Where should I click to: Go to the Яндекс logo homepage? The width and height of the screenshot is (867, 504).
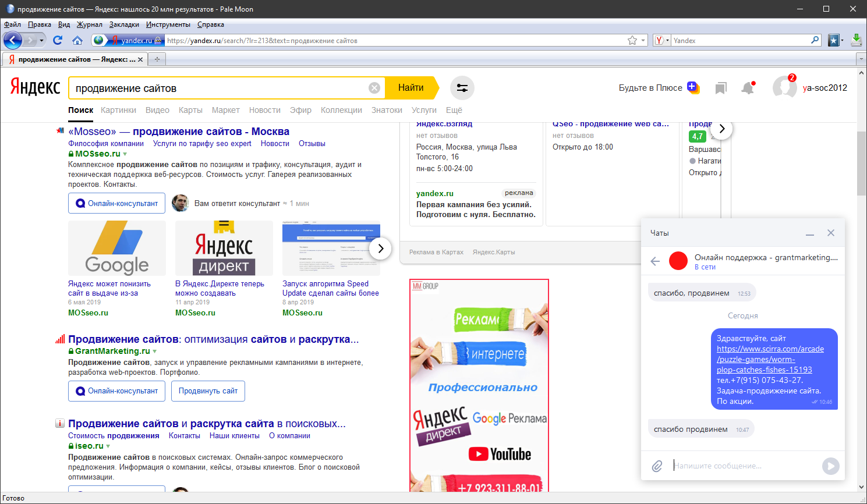(x=36, y=87)
